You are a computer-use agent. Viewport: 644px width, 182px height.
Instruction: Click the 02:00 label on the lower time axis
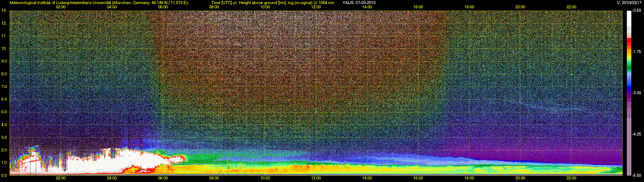click(x=61, y=178)
